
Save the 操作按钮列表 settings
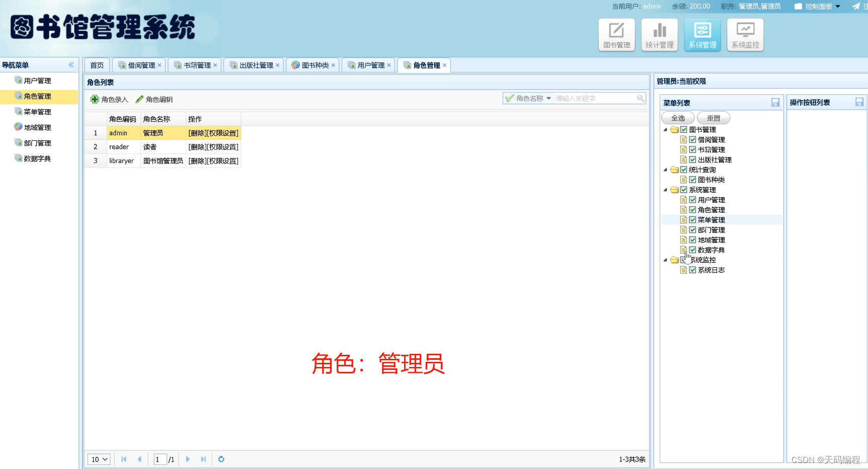click(859, 102)
